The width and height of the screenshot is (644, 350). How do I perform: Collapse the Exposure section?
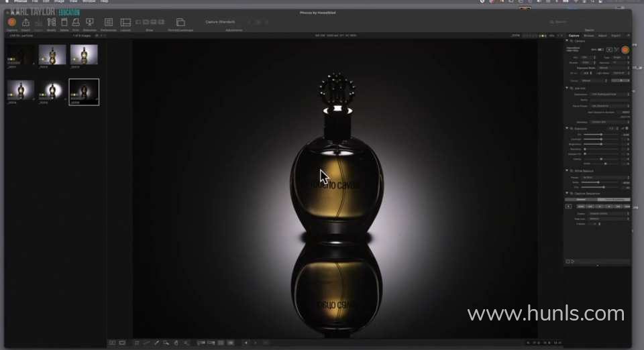568,129
